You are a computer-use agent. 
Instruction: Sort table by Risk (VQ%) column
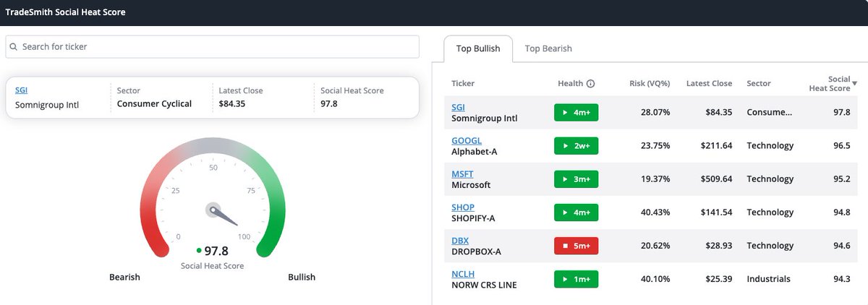coord(650,84)
